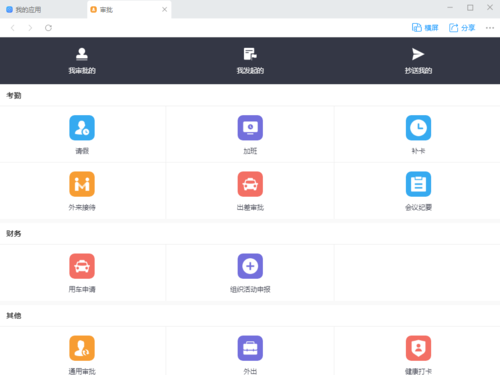Open the 抄送我的 paper-plane icon
This screenshot has height=375, width=500.
pyautogui.click(x=418, y=54)
